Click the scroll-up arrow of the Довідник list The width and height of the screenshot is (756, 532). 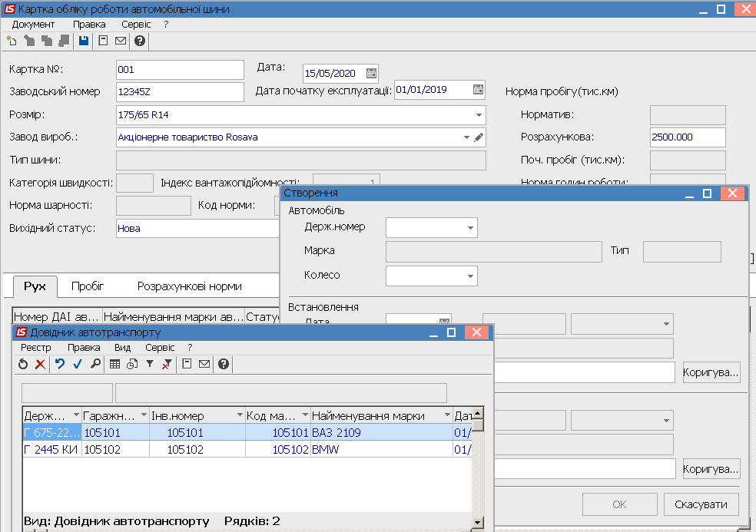point(477,413)
